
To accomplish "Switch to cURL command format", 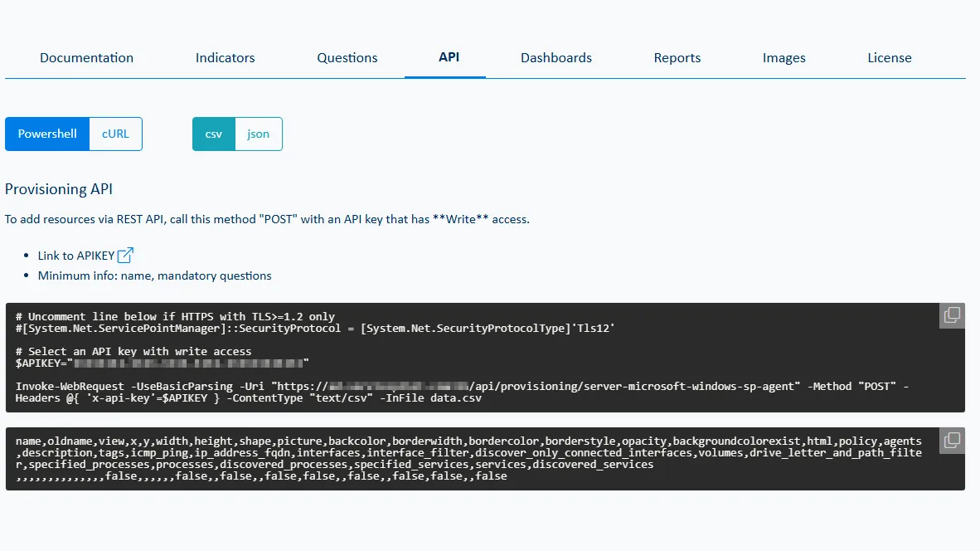I will point(115,134).
